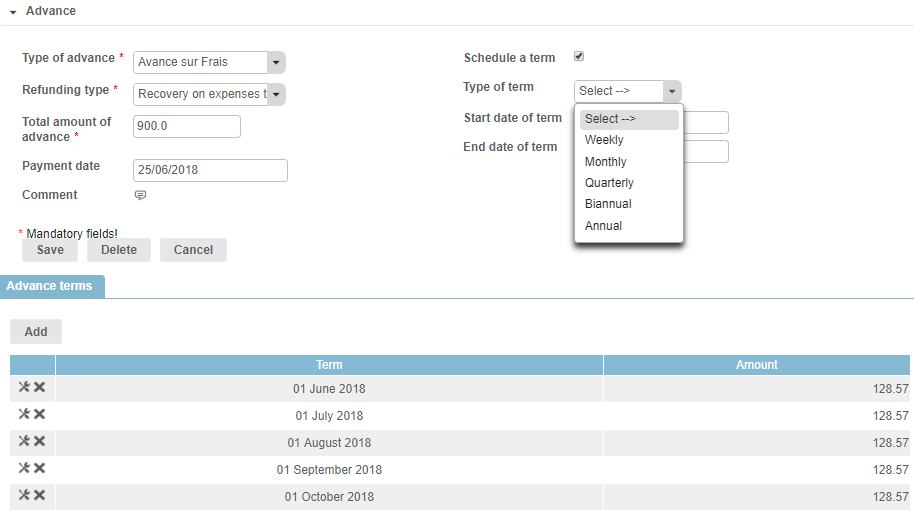The height and width of the screenshot is (510, 914).
Task: Select the Annual term option
Action: pyautogui.click(x=603, y=226)
